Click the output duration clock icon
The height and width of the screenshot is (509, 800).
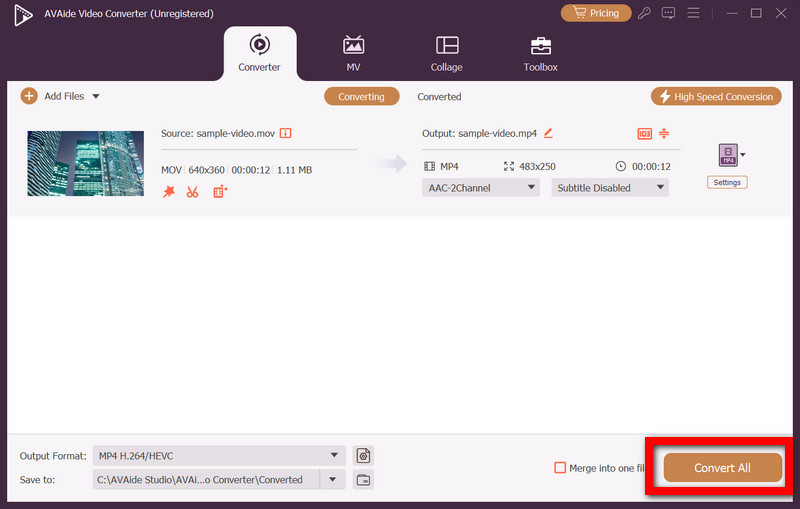pyautogui.click(x=620, y=166)
